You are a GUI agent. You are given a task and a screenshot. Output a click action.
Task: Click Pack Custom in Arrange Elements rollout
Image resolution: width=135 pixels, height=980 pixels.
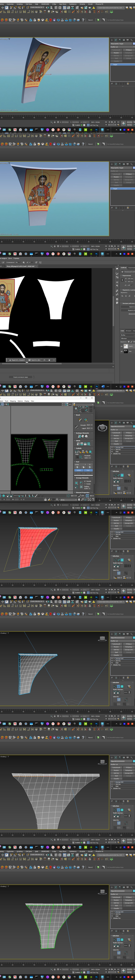coord(76,483)
